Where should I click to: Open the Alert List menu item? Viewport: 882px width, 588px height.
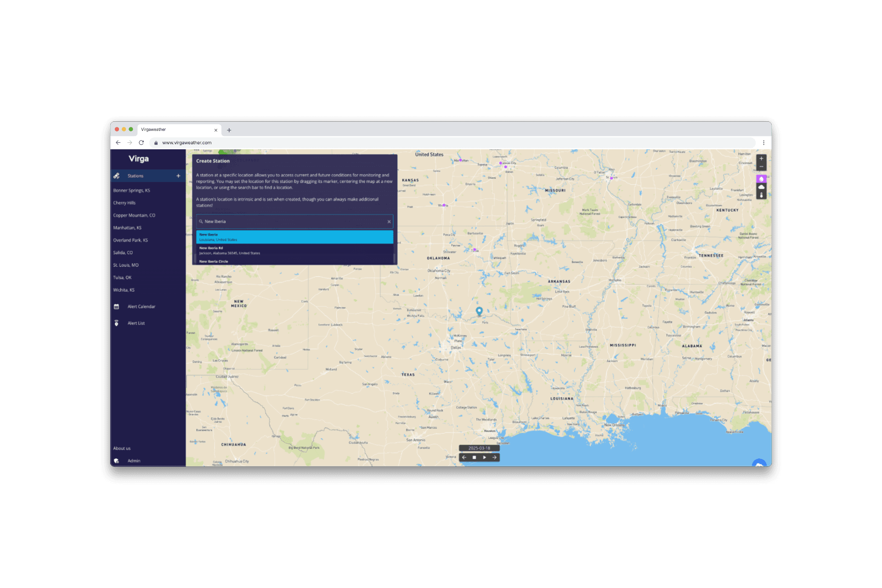[136, 323]
